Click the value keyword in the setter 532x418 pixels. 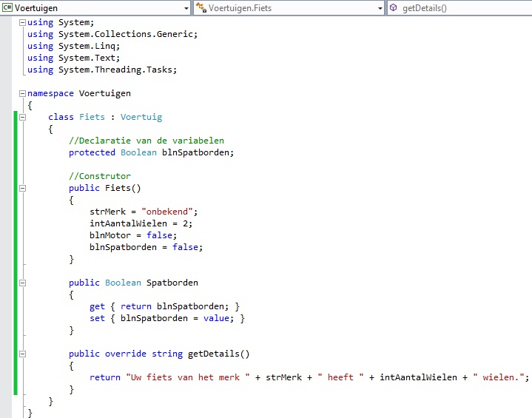(x=216, y=318)
